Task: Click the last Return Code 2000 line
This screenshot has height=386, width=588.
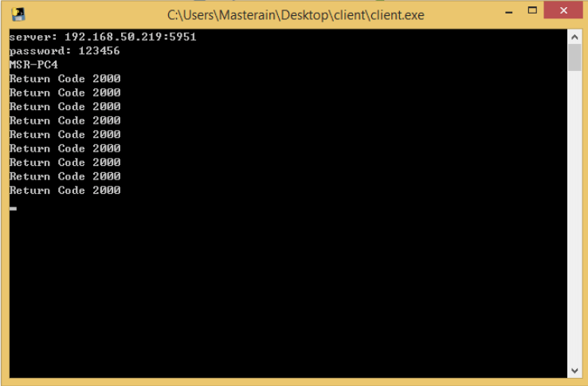Action: 65,190
